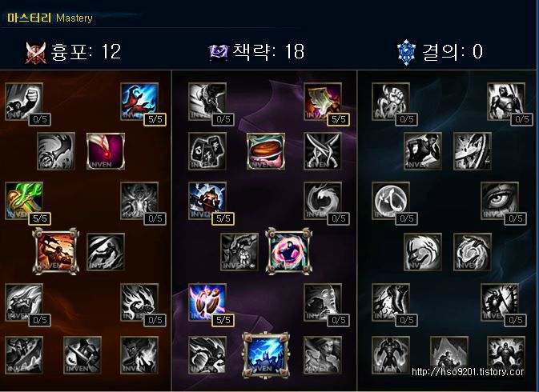Click the purple shields mastery icon
The width and height of the screenshot is (539, 392).
tap(207, 302)
